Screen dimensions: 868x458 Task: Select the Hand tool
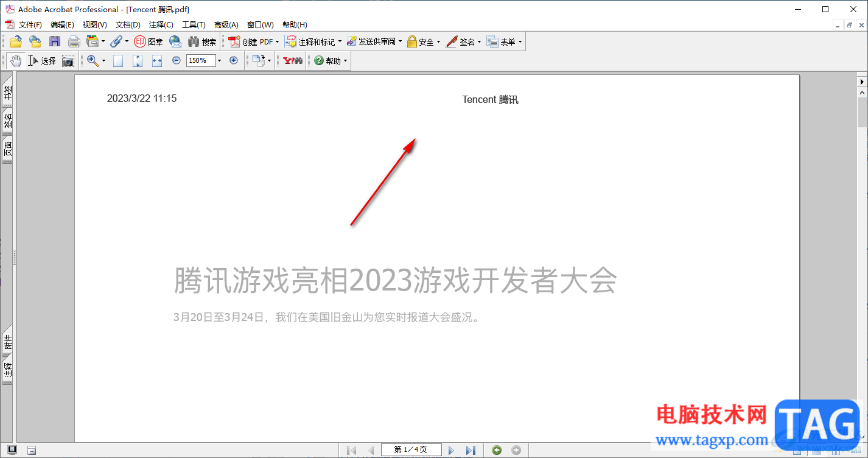tap(15, 60)
